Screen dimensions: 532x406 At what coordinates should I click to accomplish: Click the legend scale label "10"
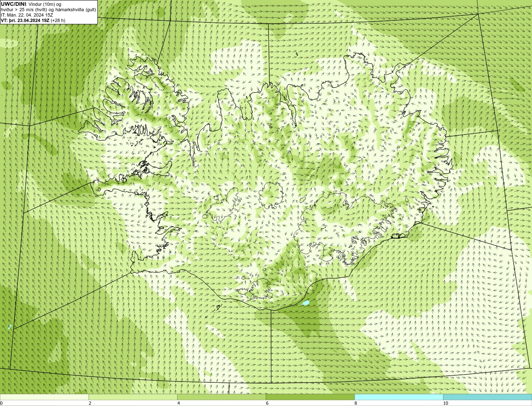click(446, 403)
